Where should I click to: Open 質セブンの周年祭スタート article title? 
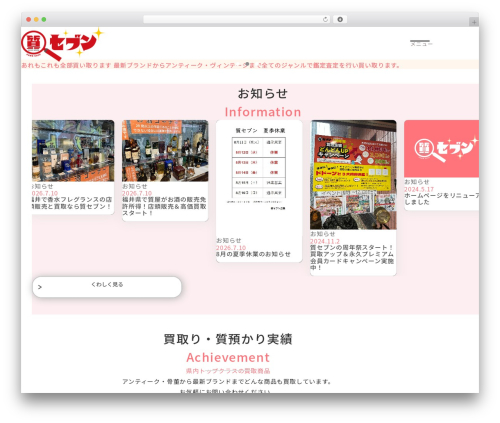click(352, 258)
